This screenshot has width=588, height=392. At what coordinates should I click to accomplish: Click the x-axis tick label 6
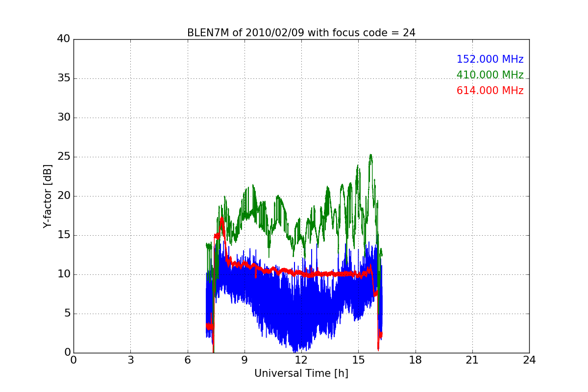(x=188, y=360)
